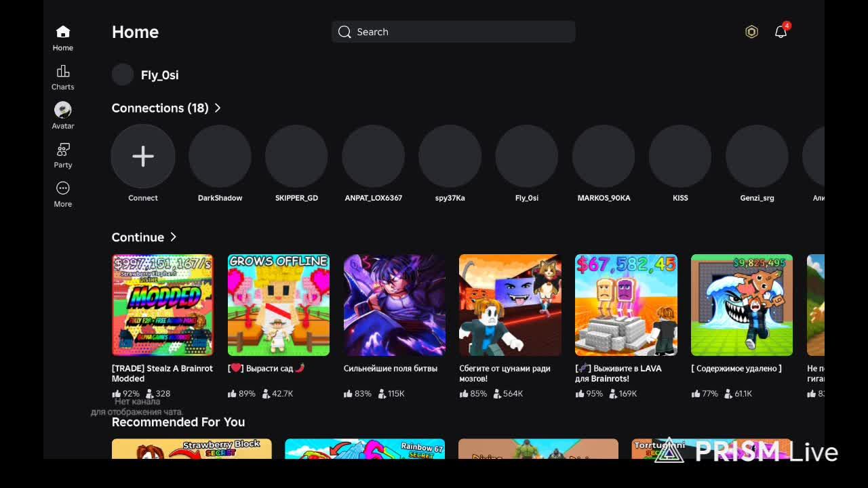Screen dimensions: 868x488
Task: Click the 42.7K player count
Action: 277,394
